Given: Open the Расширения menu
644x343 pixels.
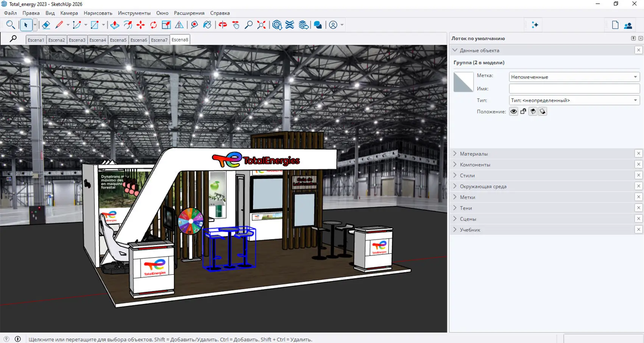Looking at the screenshot, I should tap(189, 13).
